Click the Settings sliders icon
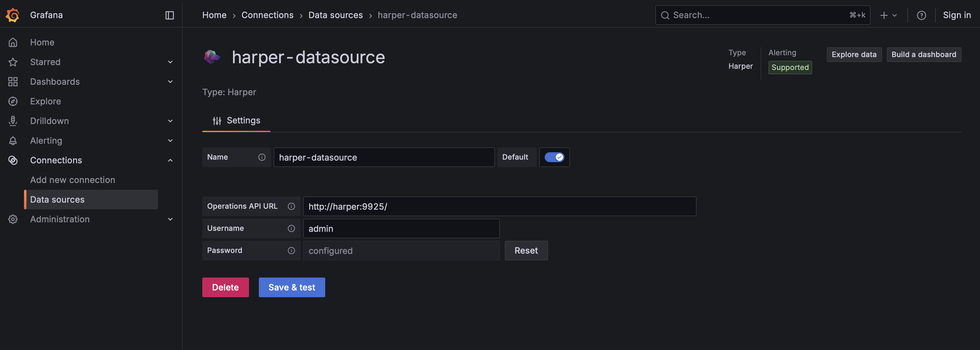The image size is (980, 350). [x=217, y=121]
